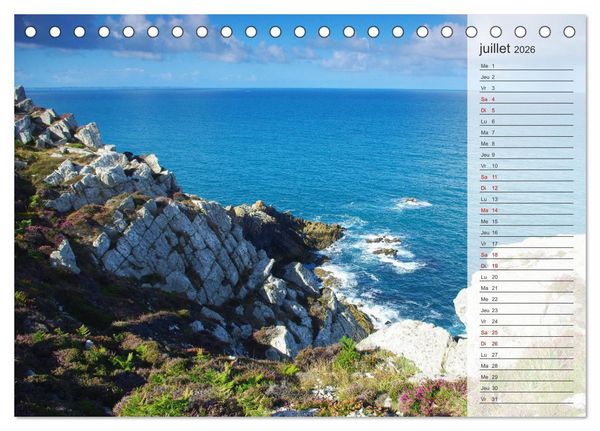The width and height of the screenshot is (600, 431).
Task: Select the red 'Di 19' day row
Action: click(527, 266)
